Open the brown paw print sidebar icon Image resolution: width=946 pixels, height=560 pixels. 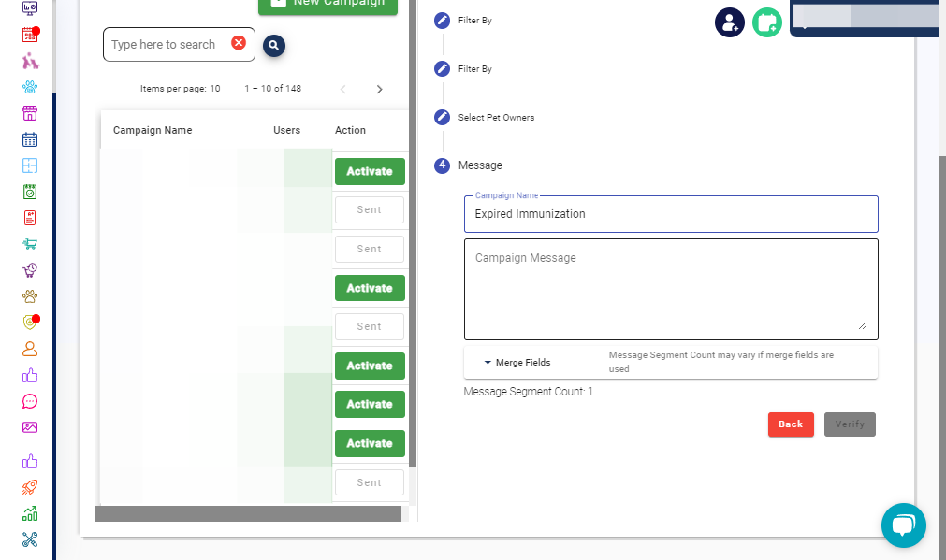coord(30,296)
